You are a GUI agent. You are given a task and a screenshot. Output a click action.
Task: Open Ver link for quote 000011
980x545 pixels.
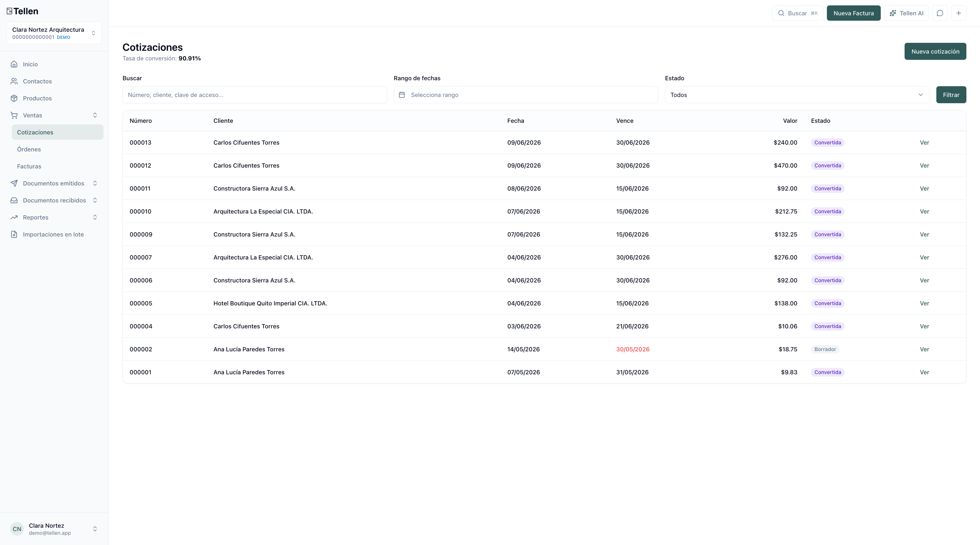(x=924, y=189)
